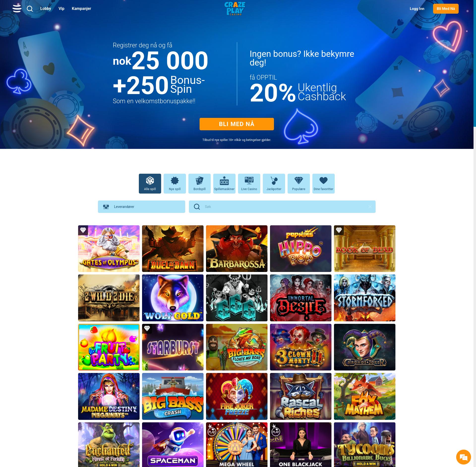Screen dimensions: 476x467
Task: Select the Nye spill category icon
Action: (175, 183)
